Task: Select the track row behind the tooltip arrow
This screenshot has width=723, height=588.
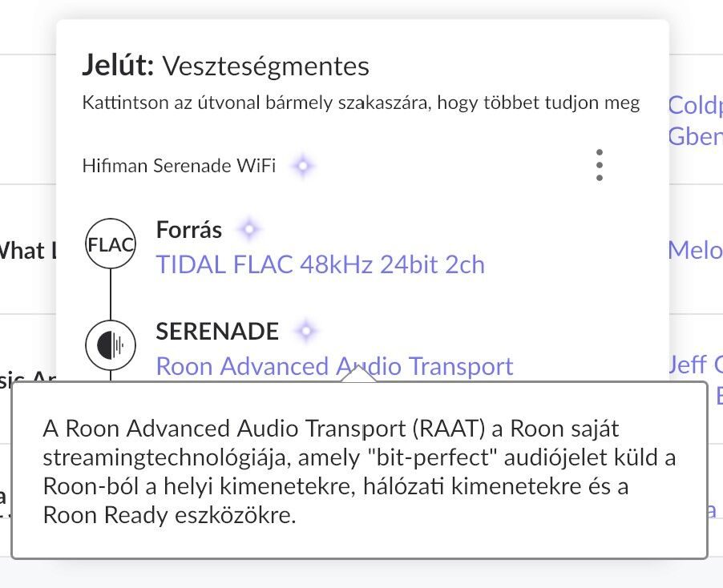Action: coord(26,377)
